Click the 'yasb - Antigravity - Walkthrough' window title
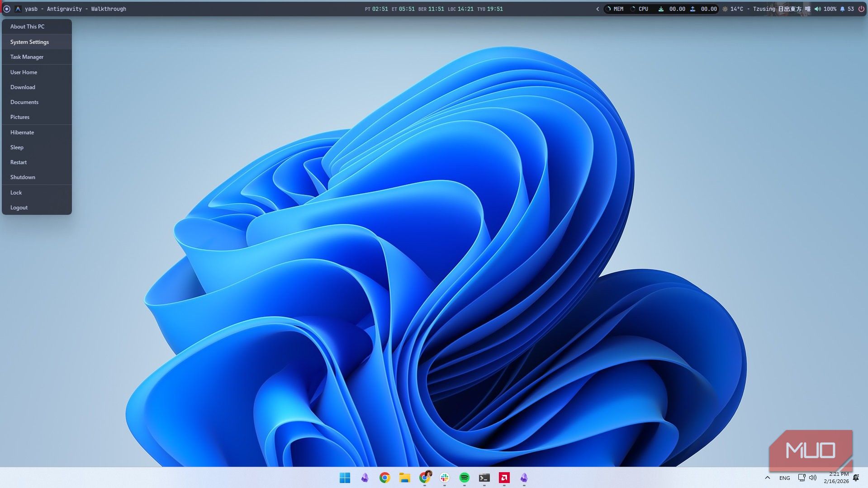The width and height of the screenshot is (868, 488). (x=76, y=9)
